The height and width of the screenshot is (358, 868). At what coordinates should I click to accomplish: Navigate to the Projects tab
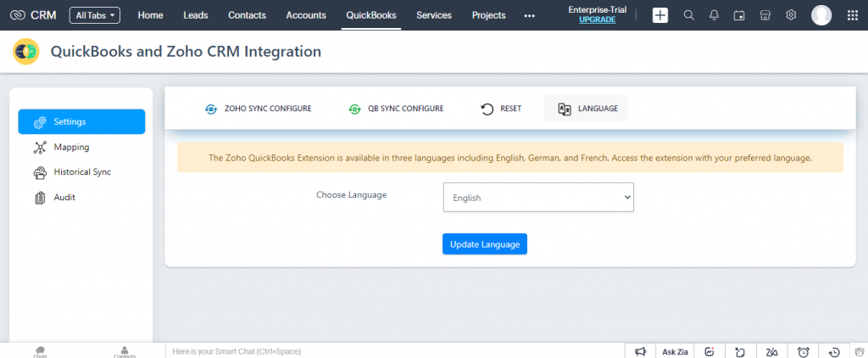point(489,15)
